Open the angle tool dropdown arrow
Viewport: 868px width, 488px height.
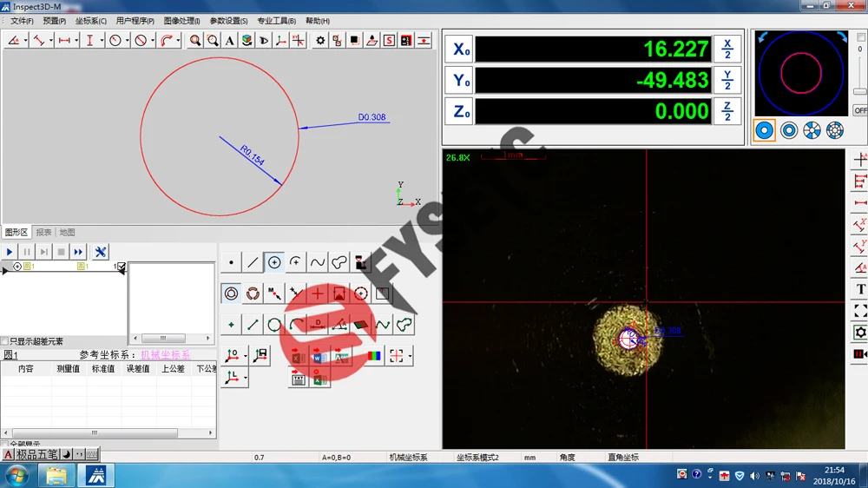pos(25,41)
